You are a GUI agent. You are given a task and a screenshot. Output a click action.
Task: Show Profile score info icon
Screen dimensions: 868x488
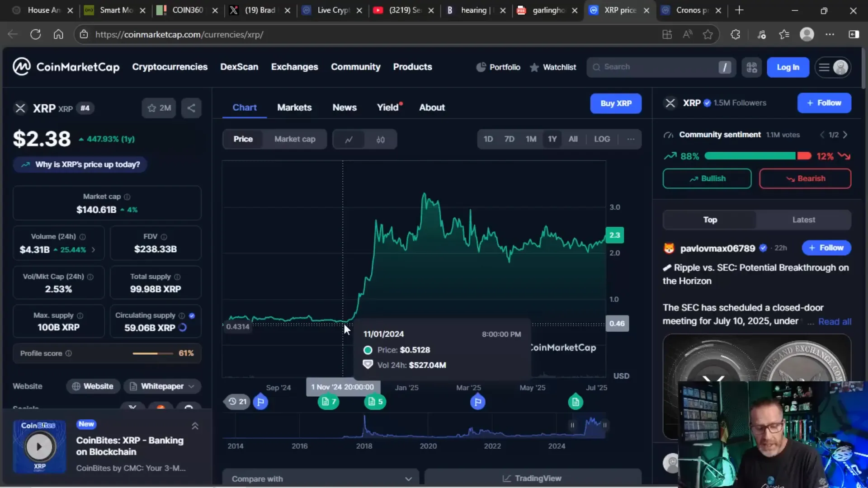(69, 353)
